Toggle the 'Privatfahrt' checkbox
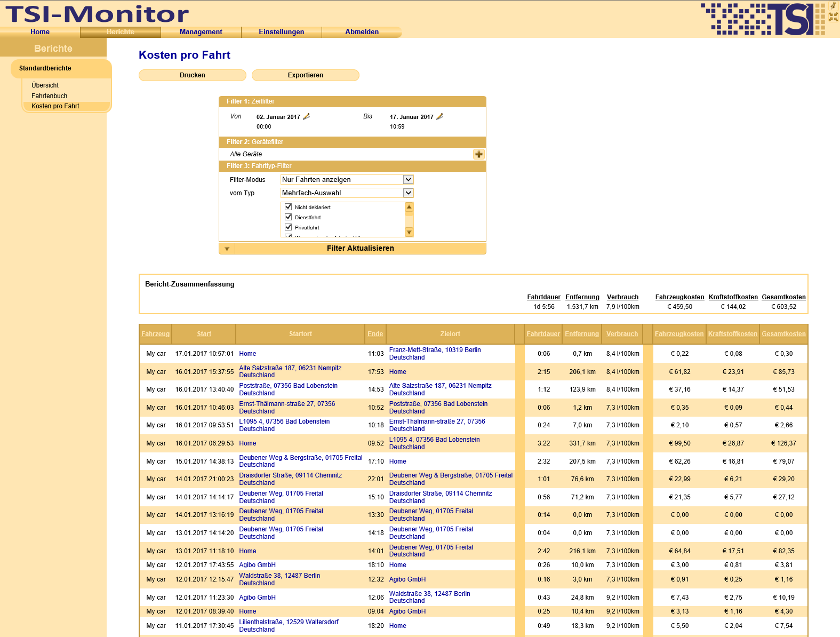 point(288,227)
